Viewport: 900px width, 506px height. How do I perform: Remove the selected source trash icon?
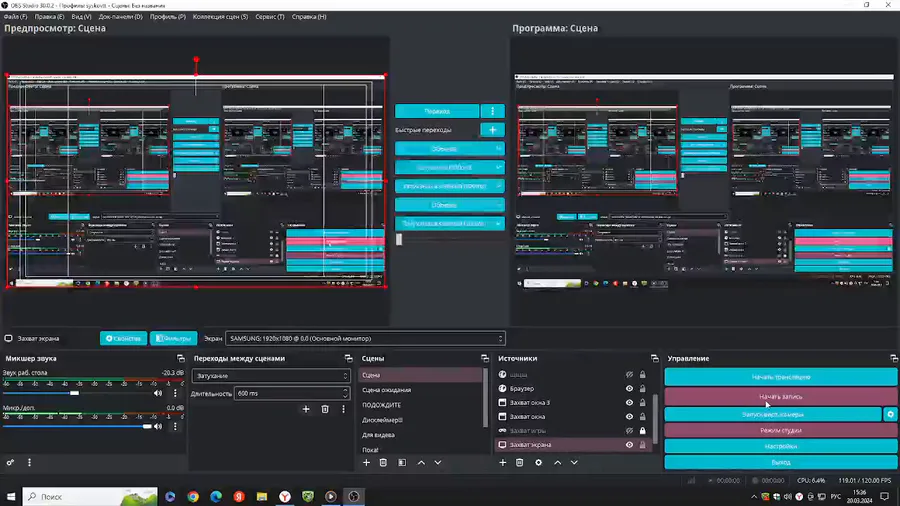tap(519, 462)
